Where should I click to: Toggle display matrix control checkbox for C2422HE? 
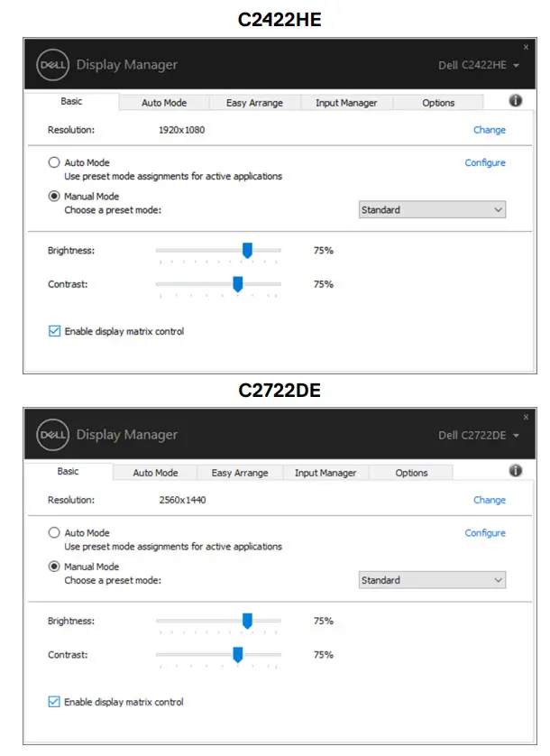(x=54, y=332)
